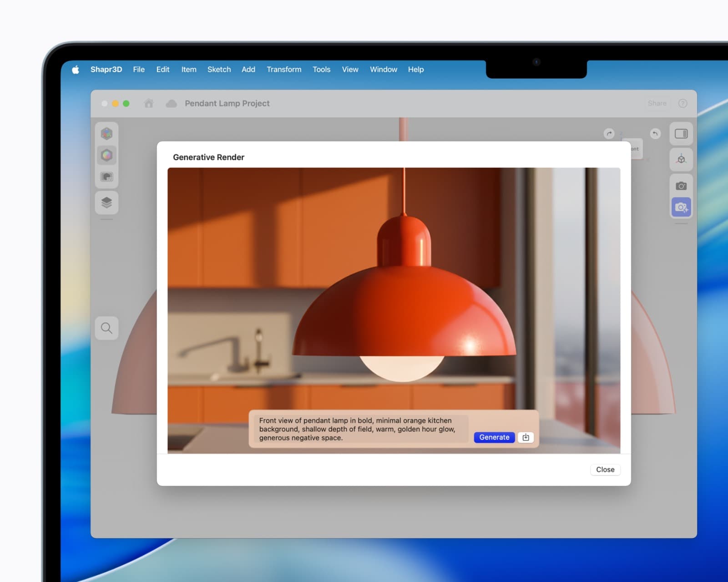This screenshot has width=728, height=582.
Task: Open the search magnifier tool
Action: pyautogui.click(x=106, y=328)
